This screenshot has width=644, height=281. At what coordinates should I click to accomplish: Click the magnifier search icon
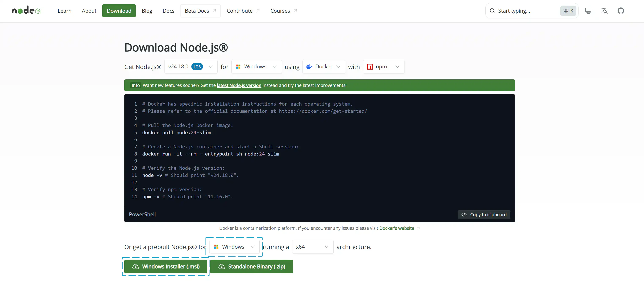tap(492, 11)
